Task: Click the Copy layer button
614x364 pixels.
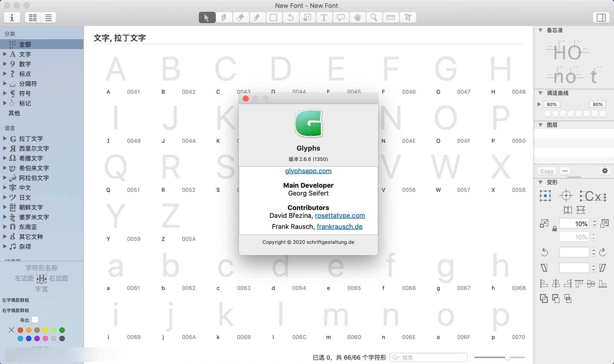Action: point(547,171)
